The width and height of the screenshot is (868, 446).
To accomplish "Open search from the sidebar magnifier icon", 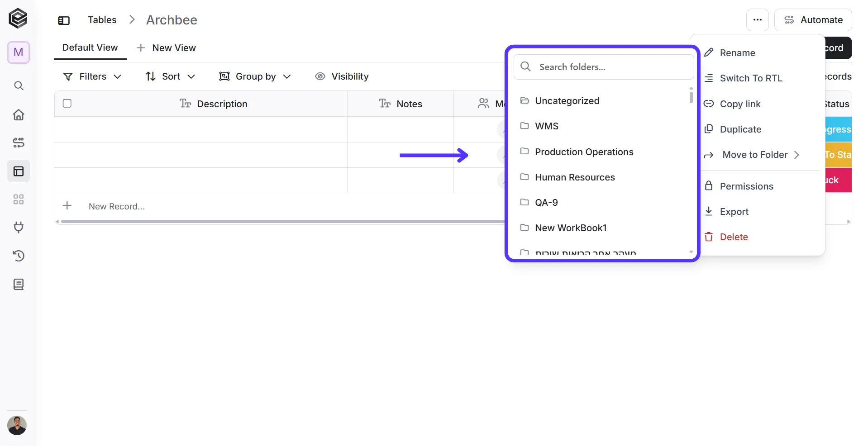I will pos(19,86).
